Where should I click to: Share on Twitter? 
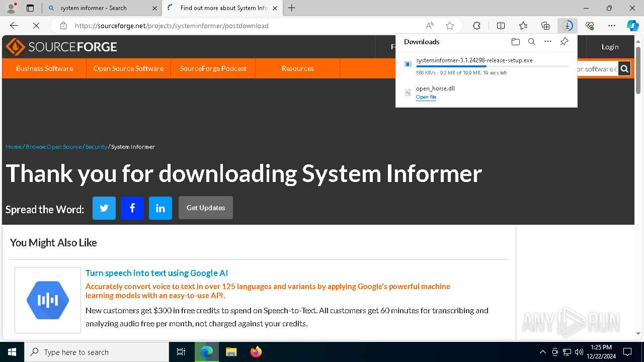pos(104,208)
